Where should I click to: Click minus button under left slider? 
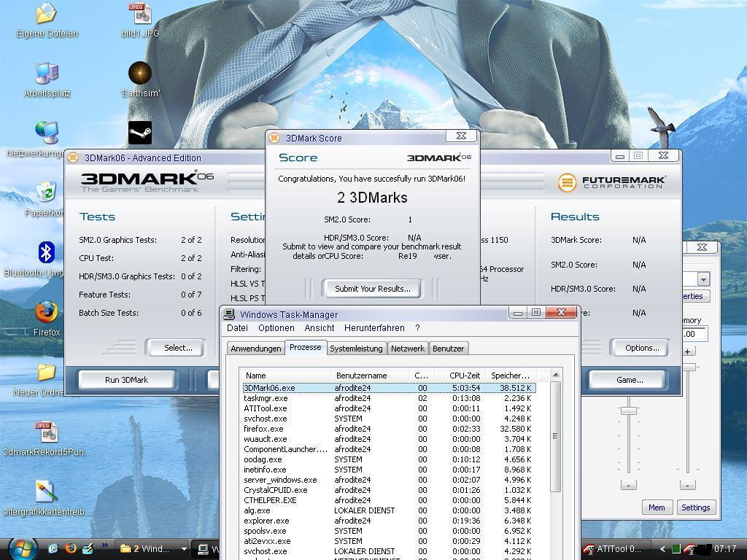pos(628,485)
